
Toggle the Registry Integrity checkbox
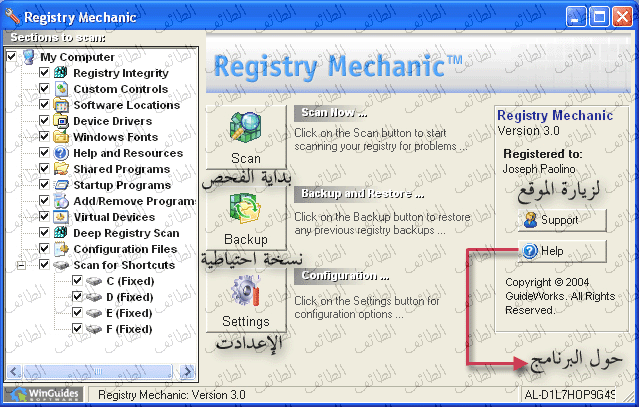tap(44, 73)
